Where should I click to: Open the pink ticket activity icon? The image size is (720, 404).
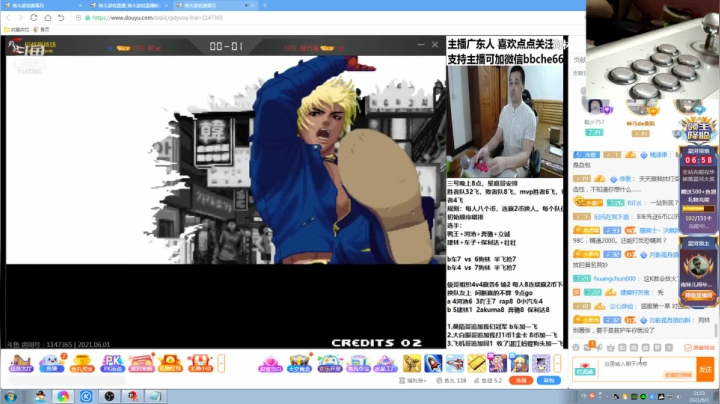[141, 364]
